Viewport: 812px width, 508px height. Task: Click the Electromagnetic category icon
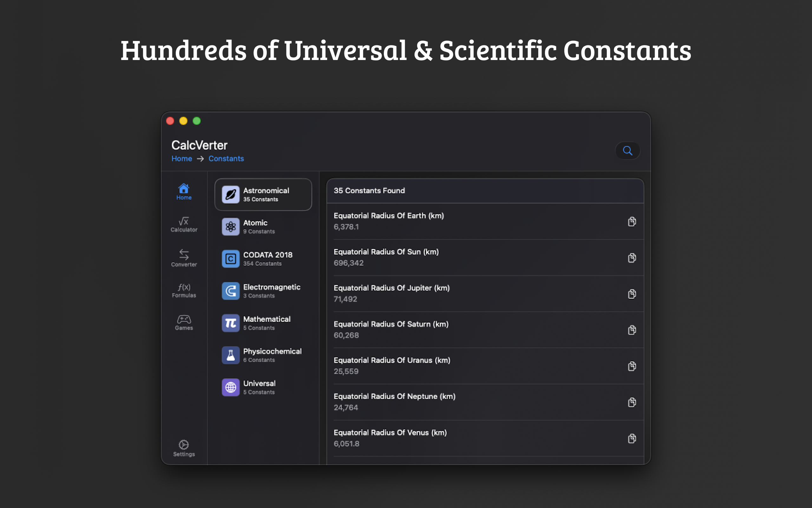click(x=231, y=291)
